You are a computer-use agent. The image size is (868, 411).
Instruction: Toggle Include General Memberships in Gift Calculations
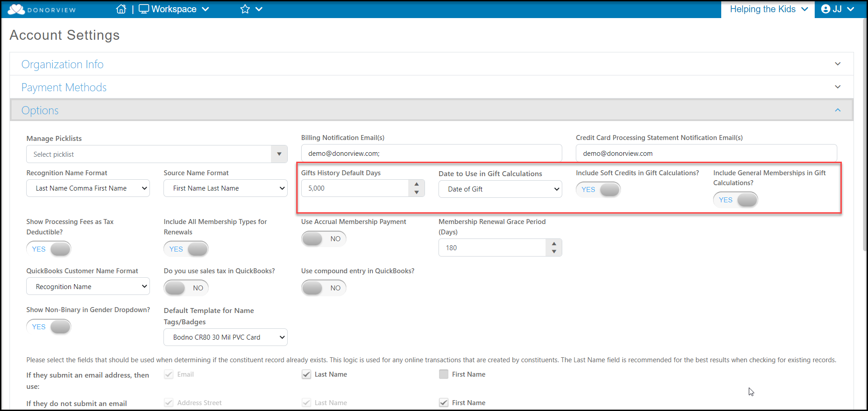[x=735, y=200]
